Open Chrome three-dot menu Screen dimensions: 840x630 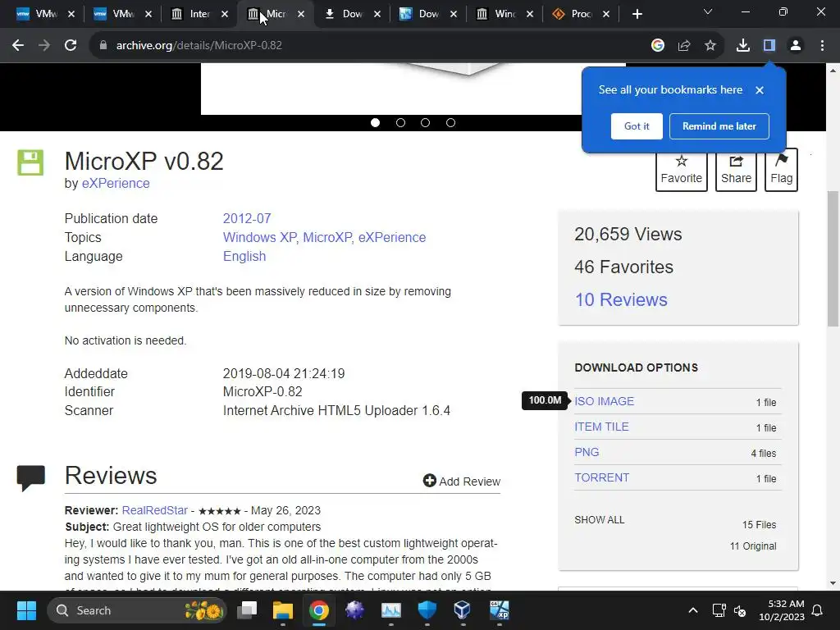click(x=822, y=46)
